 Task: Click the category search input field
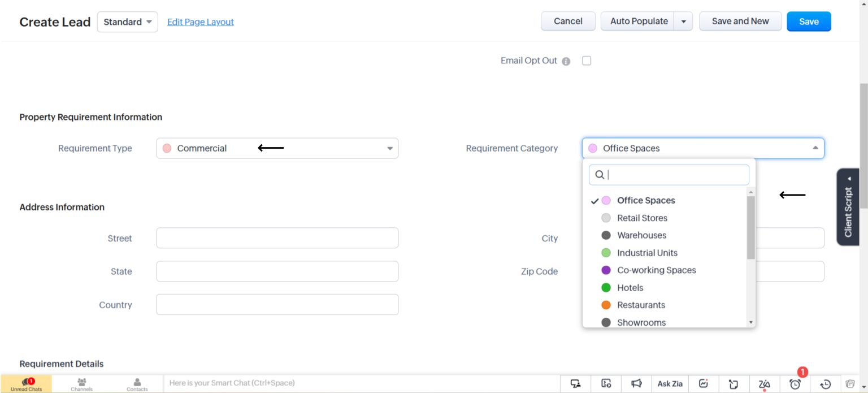[669, 175]
